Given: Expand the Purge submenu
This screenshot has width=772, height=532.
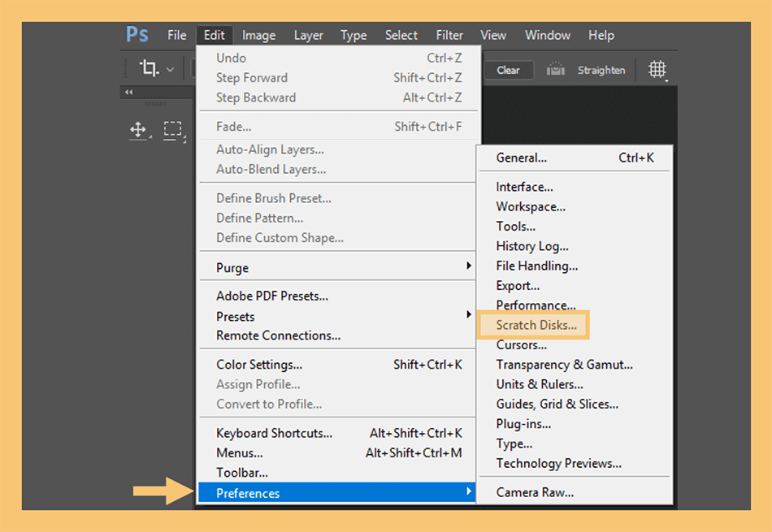Looking at the screenshot, I should pos(338,267).
